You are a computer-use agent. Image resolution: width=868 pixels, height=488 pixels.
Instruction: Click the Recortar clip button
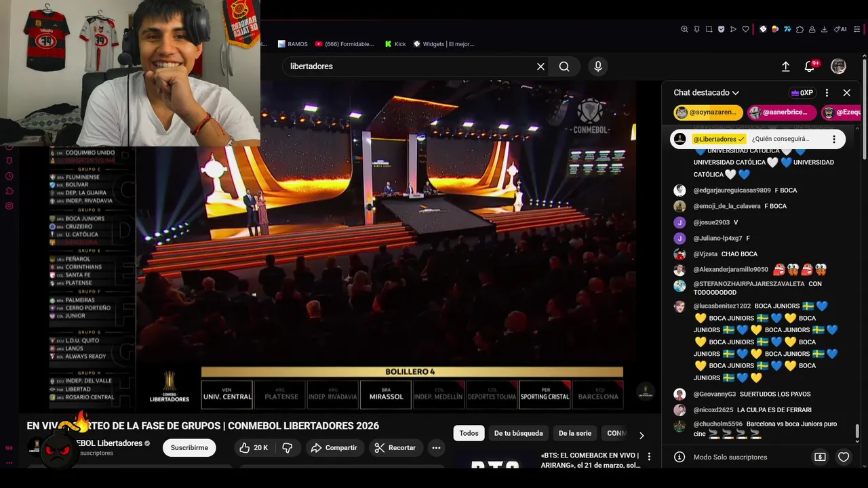[395, 447]
